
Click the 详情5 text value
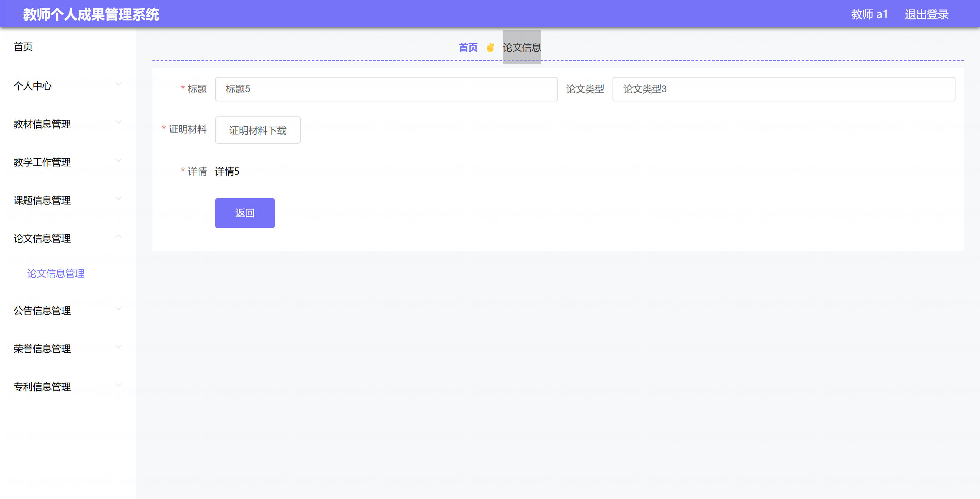click(x=227, y=171)
